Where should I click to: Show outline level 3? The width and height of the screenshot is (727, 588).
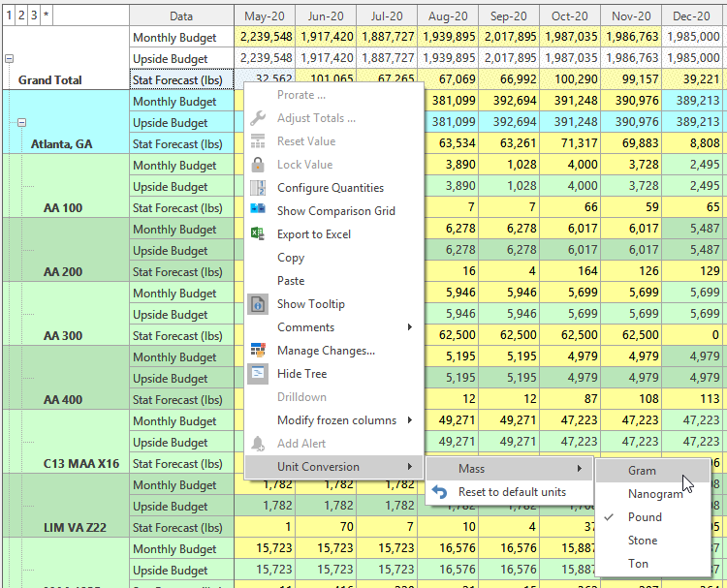point(34,15)
